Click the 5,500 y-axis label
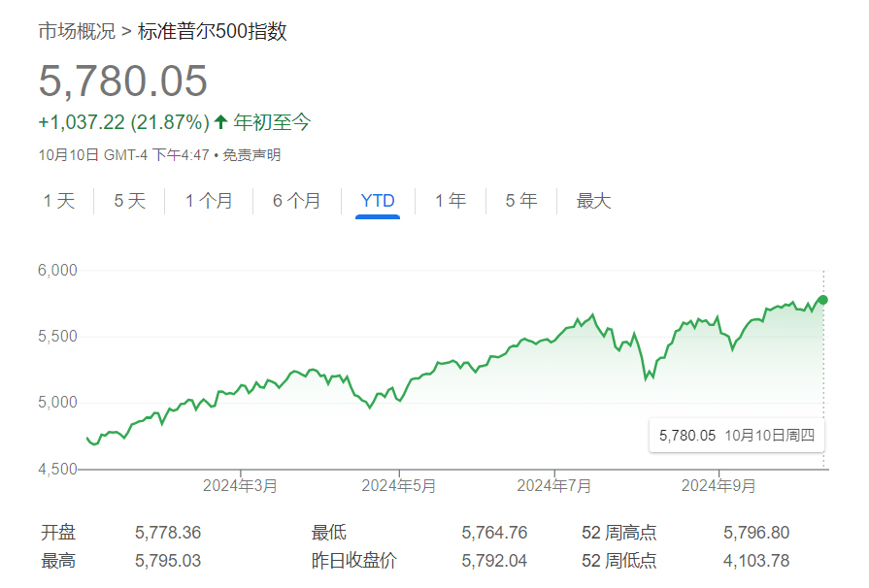This screenshot has width=869, height=588. pyautogui.click(x=57, y=336)
